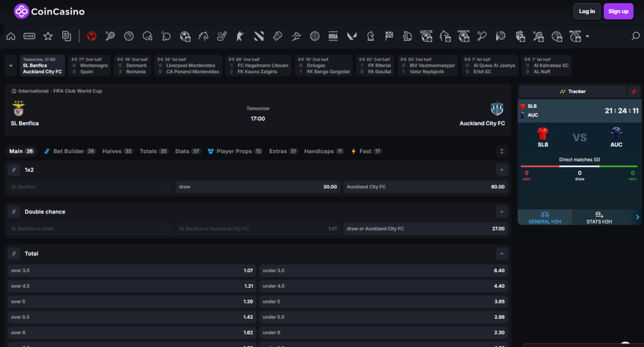The height and width of the screenshot is (347, 644).
Task: Open the Montenegro vs Spain live match
Action: (x=89, y=65)
